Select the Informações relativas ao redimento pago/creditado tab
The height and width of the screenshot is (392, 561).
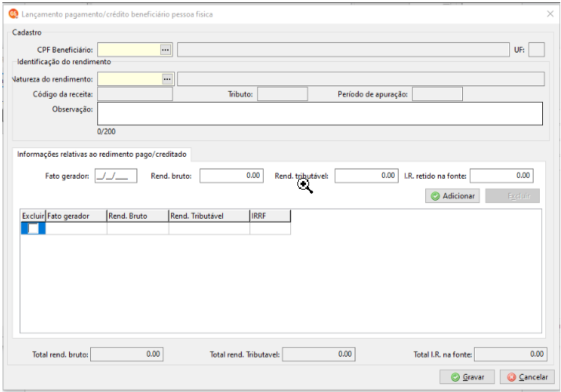[x=102, y=154]
